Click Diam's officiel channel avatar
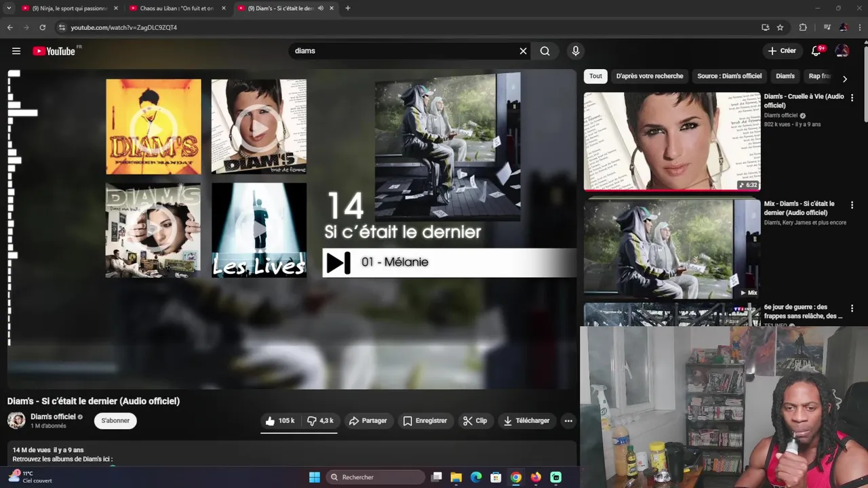The height and width of the screenshot is (488, 868). 16,420
